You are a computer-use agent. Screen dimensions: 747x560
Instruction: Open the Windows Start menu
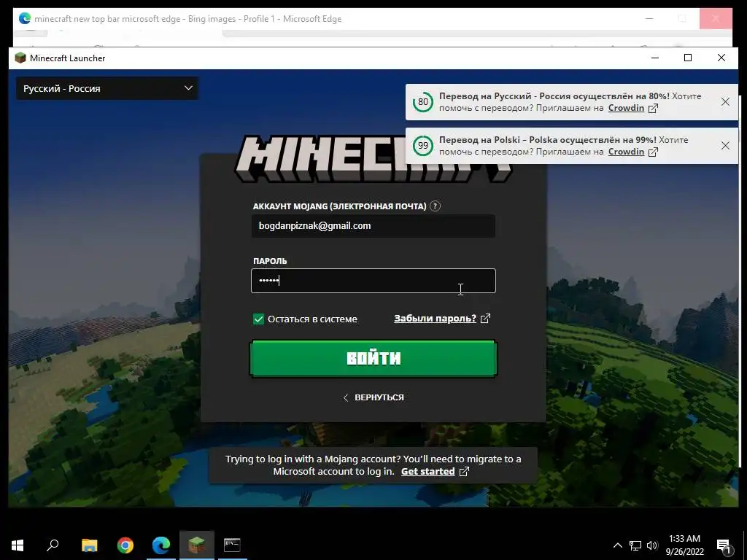tap(18, 545)
